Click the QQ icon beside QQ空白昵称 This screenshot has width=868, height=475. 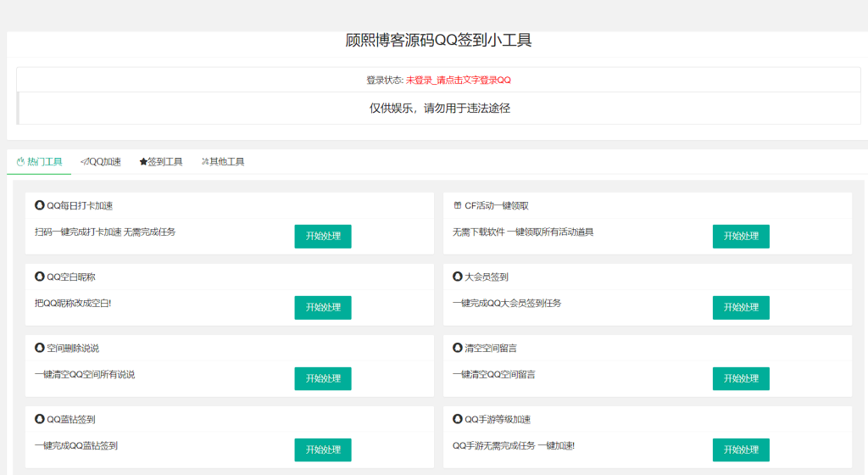[x=39, y=277]
